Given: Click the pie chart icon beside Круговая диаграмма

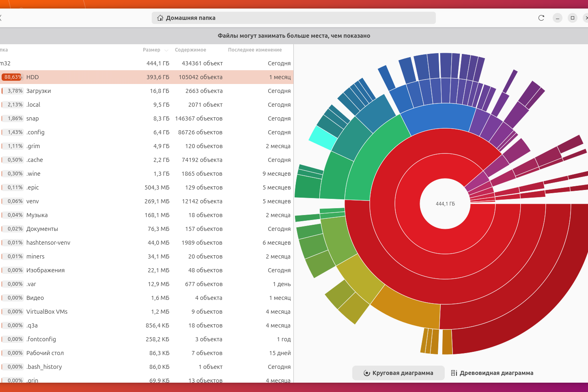Looking at the screenshot, I should [x=366, y=373].
